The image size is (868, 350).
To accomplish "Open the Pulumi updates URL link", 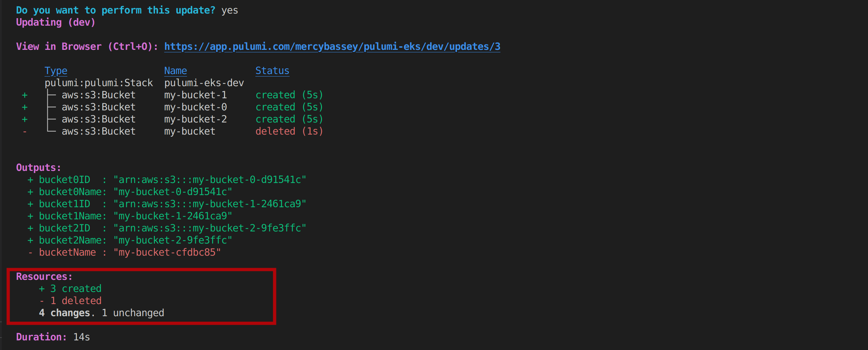I will pos(332,47).
